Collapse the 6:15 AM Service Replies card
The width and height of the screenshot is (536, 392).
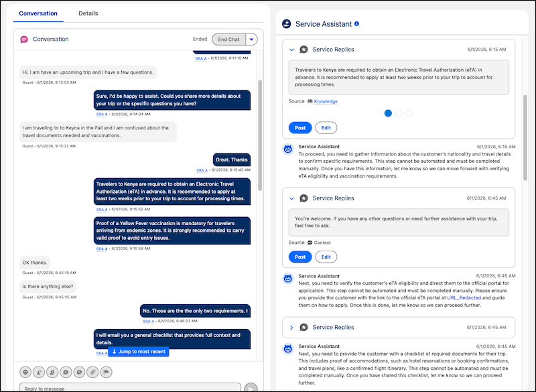click(x=291, y=50)
